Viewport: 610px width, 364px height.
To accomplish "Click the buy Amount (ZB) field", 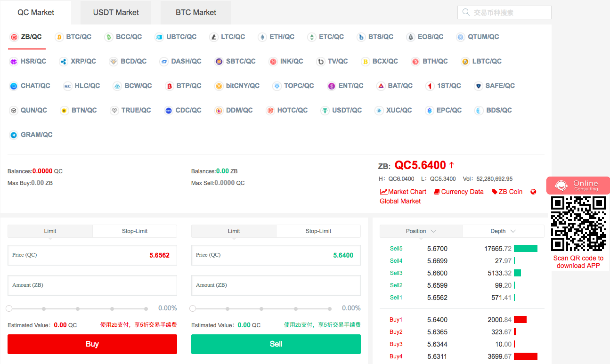I will point(92,285).
